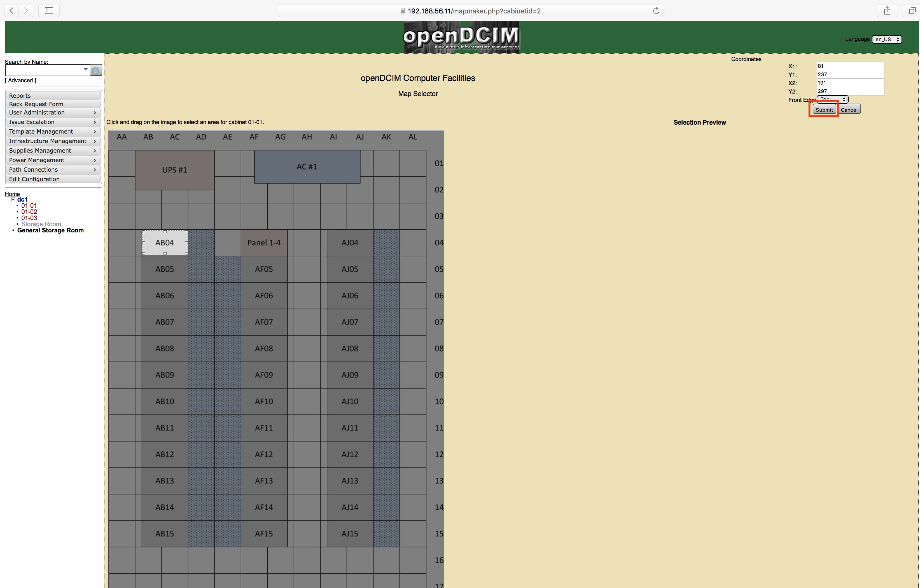Click the Map Selector heading

point(418,94)
